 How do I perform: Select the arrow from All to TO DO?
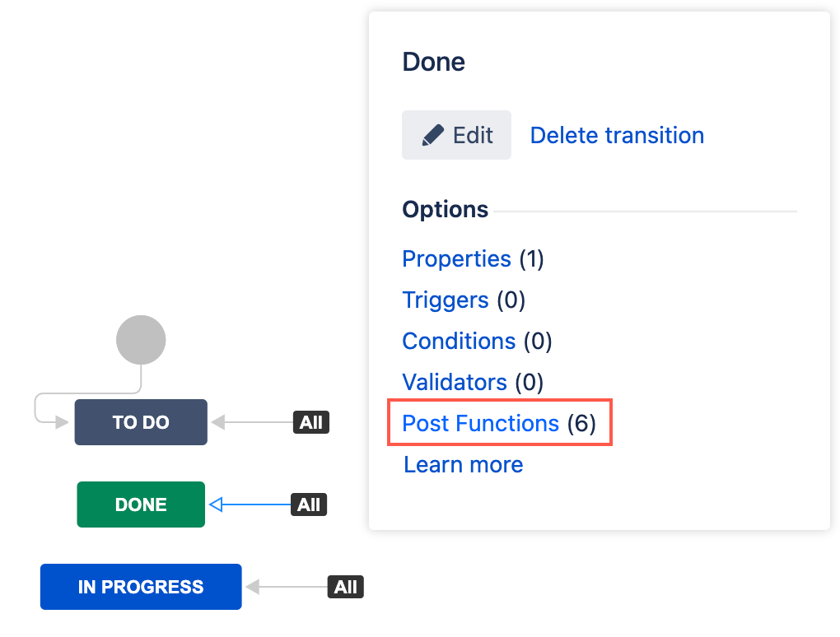pyautogui.click(x=255, y=422)
